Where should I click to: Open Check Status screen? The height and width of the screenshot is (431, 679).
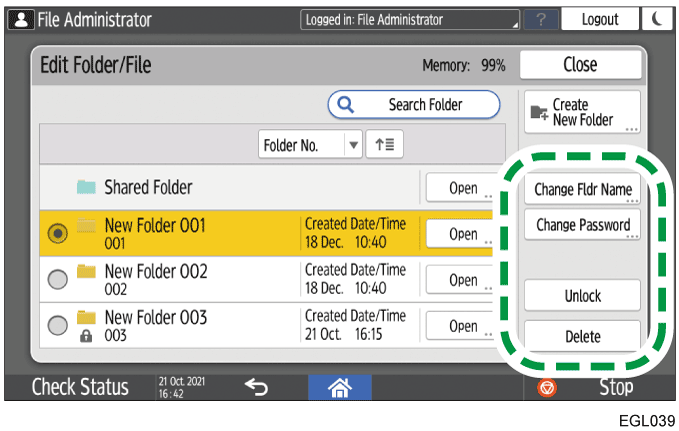click(x=80, y=387)
